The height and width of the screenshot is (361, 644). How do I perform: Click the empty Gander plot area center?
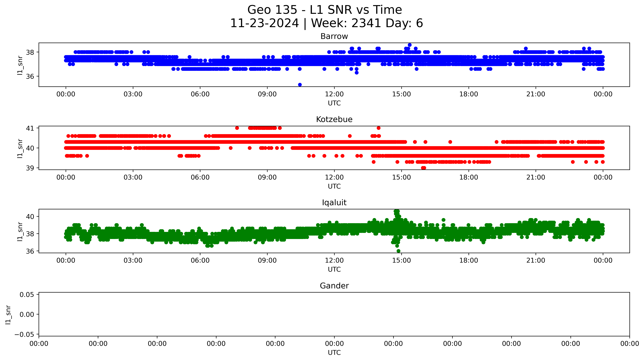pos(334,314)
